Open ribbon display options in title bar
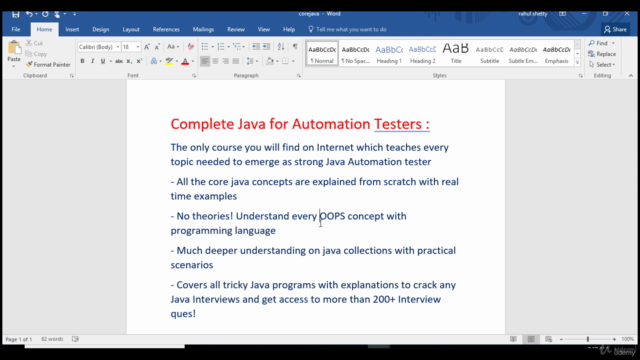Screen dimensions: 640x360 562,14
